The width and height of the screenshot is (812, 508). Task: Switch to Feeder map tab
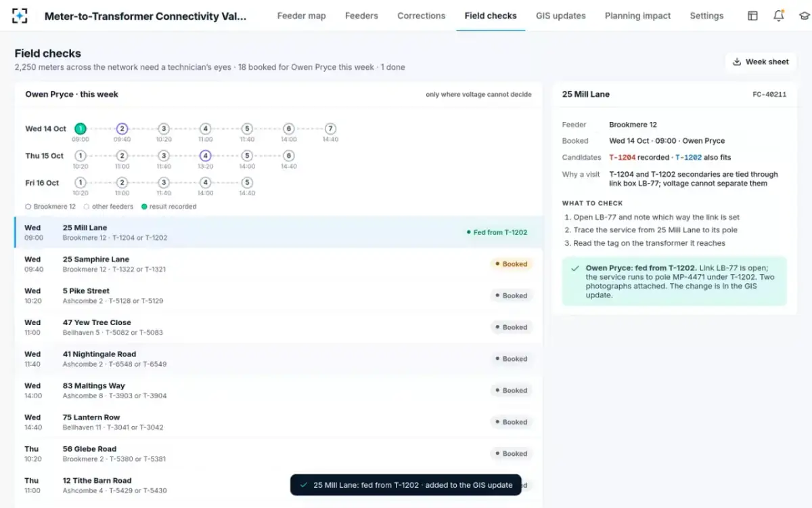tap(301, 16)
